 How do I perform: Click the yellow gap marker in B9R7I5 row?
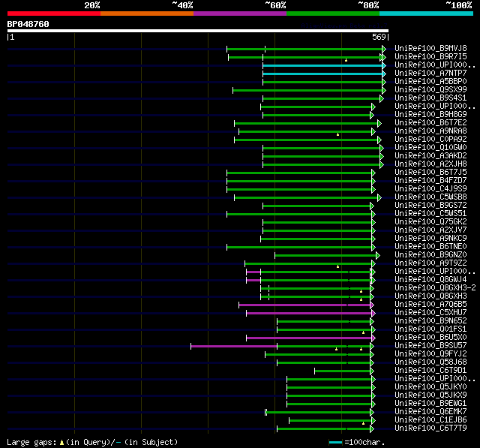pos(346,60)
